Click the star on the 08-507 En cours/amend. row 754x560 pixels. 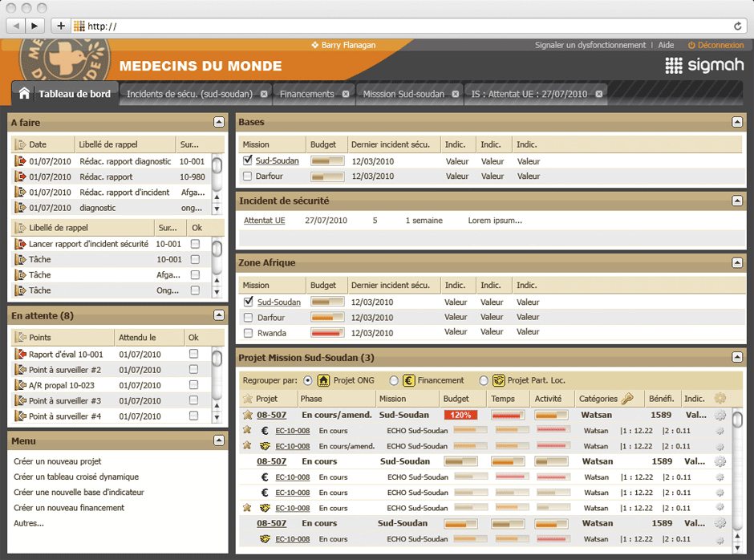(x=248, y=415)
